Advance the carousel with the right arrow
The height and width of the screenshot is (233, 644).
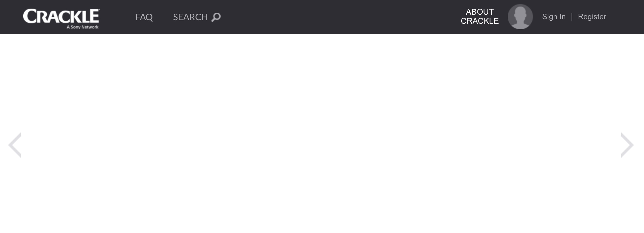click(x=627, y=145)
